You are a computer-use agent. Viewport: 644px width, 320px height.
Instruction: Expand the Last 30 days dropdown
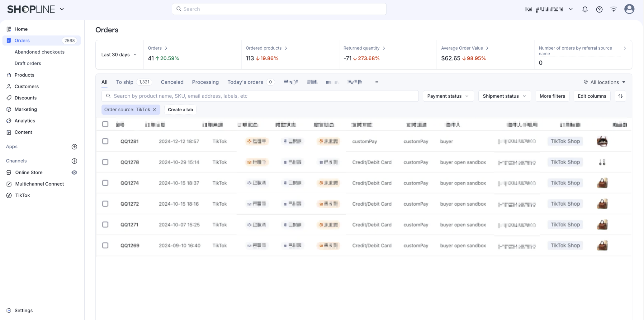coord(119,55)
